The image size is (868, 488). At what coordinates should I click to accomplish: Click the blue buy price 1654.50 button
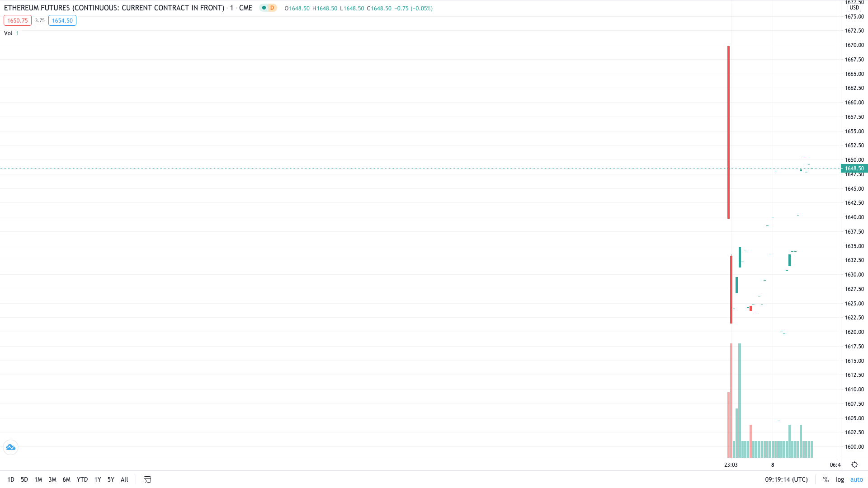click(x=62, y=20)
